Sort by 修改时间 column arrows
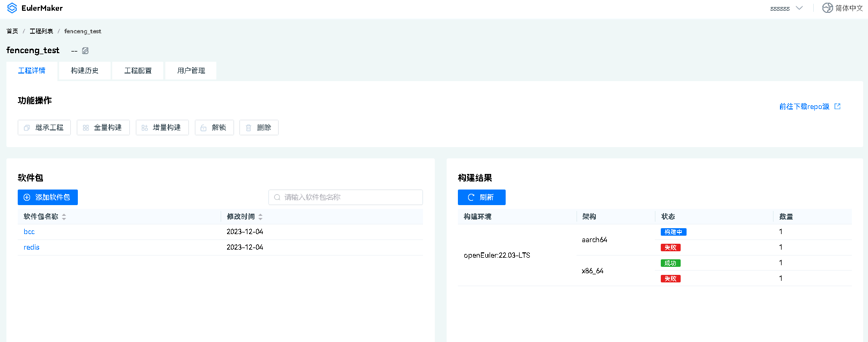This screenshot has height=342, width=868. pyautogui.click(x=260, y=217)
